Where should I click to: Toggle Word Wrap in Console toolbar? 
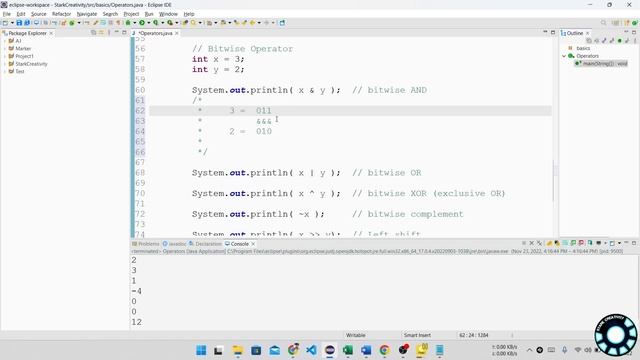(x=565, y=243)
